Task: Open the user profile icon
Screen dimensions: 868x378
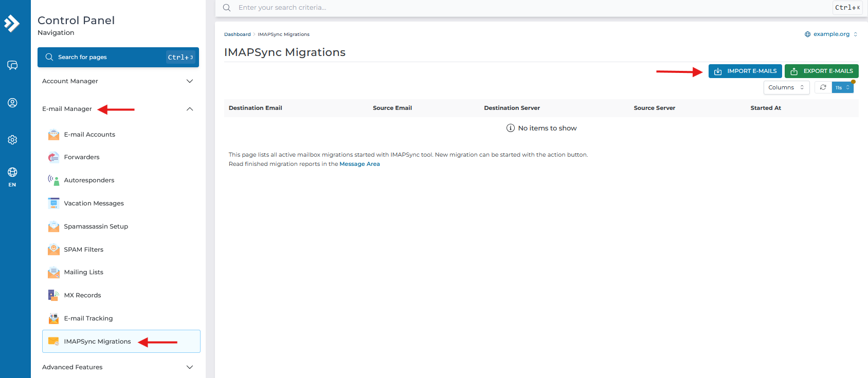Action: coord(12,103)
